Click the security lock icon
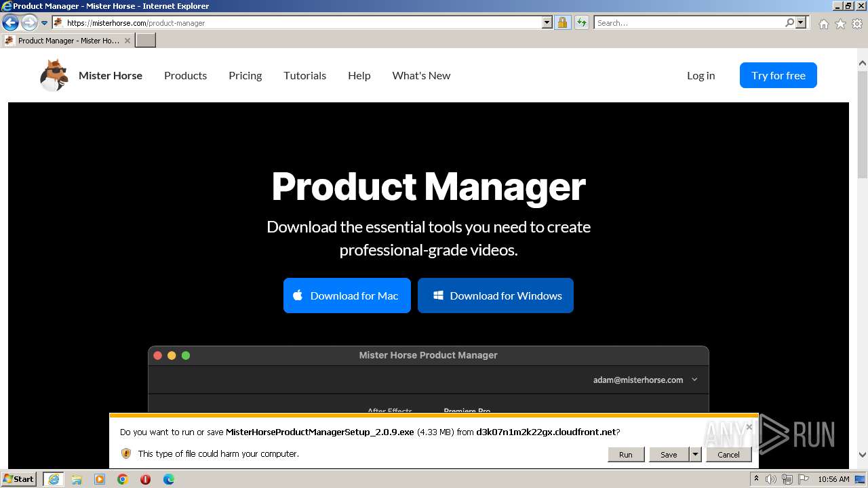This screenshot has width=868, height=488. click(562, 22)
